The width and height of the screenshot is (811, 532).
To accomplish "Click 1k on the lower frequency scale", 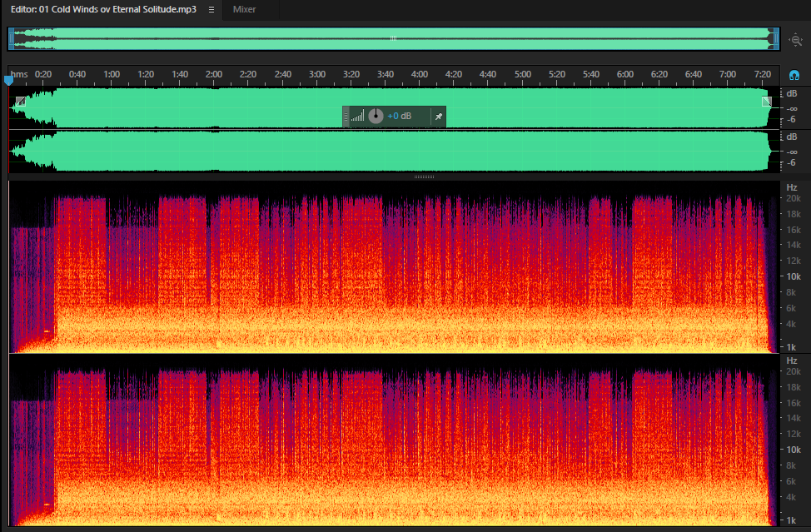I will click(791, 520).
